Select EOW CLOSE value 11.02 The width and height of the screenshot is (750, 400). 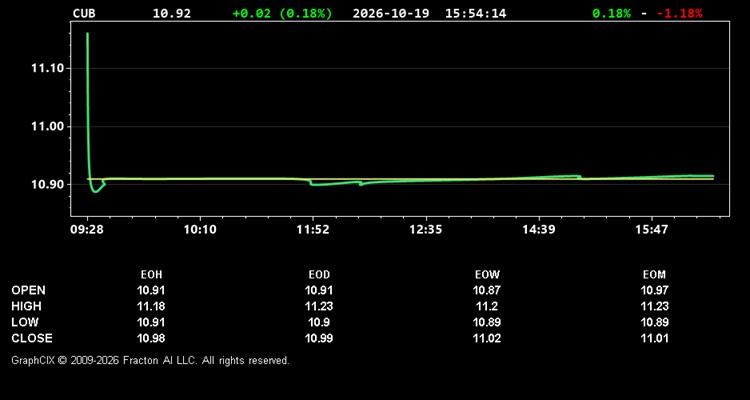click(487, 338)
